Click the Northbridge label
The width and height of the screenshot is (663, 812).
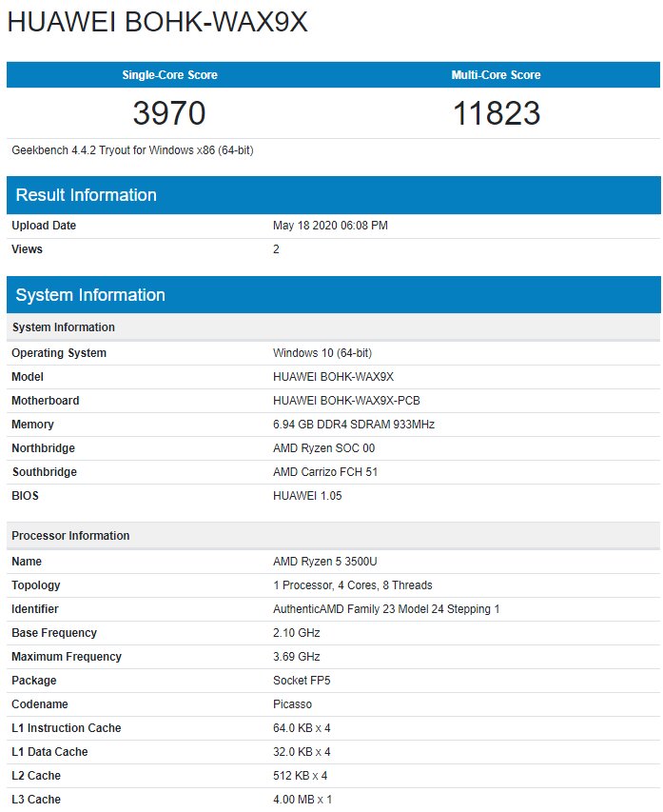coord(44,448)
